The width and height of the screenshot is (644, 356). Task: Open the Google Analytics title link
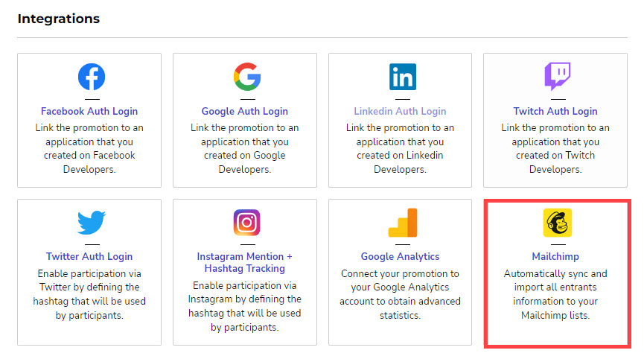pyautogui.click(x=401, y=257)
